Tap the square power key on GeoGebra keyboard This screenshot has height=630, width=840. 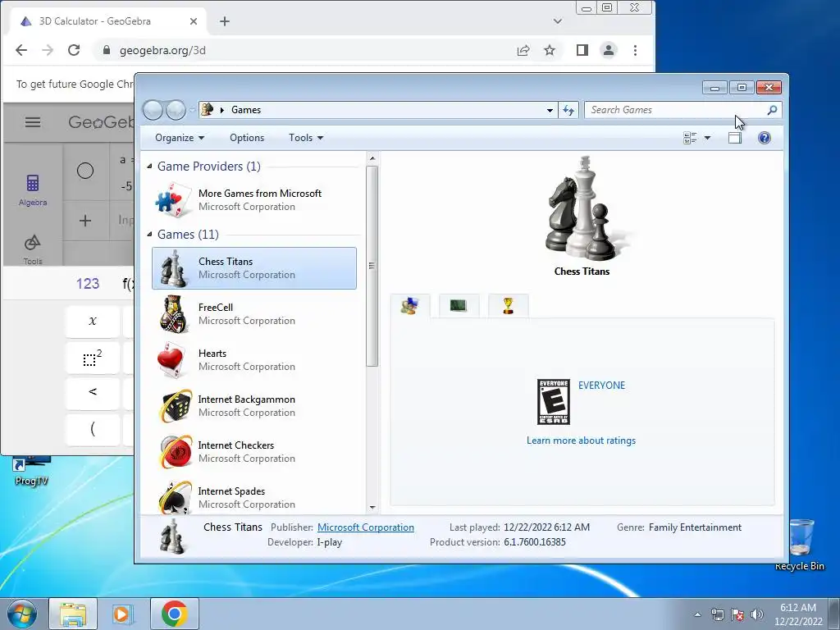pos(93,358)
